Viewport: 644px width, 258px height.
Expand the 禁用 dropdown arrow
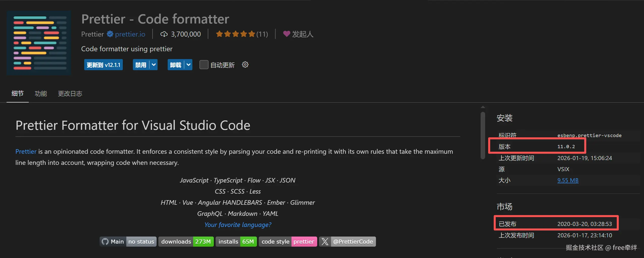(x=154, y=65)
